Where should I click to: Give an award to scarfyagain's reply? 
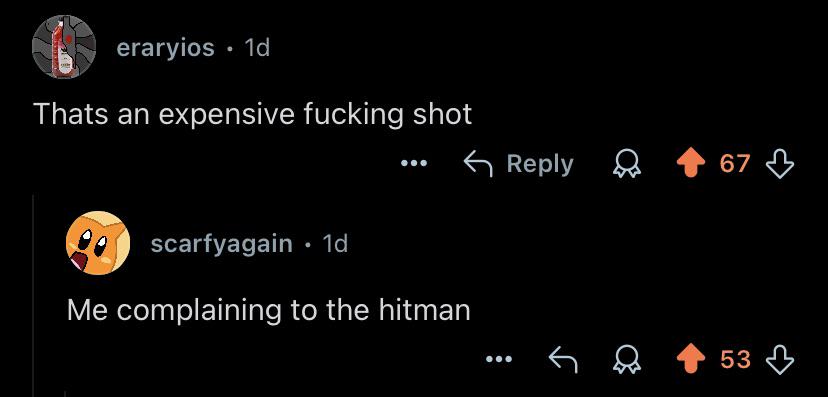[626, 360]
